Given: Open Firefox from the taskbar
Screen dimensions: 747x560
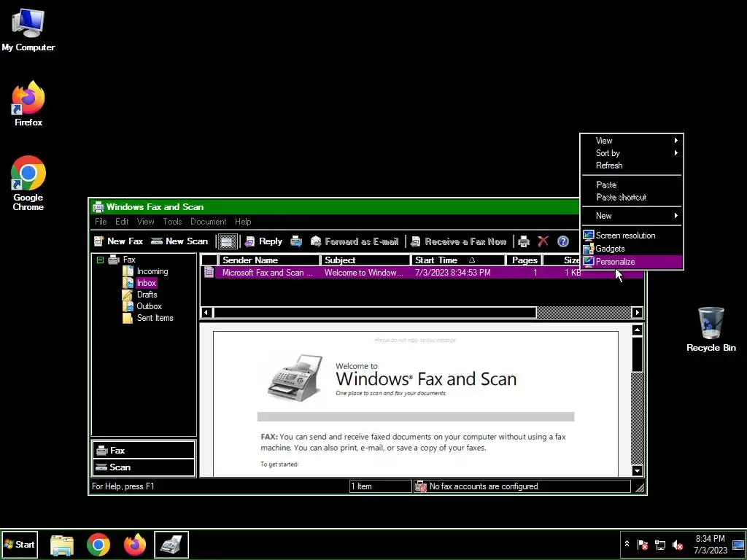Looking at the screenshot, I should pyautogui.click(x=135, y=545).
